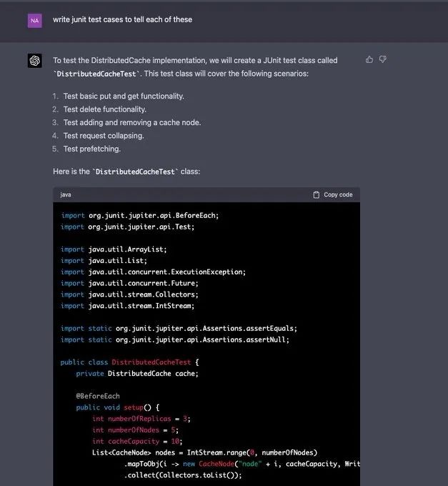Click the @BeforeEach annotation in the code

point(98,396)
